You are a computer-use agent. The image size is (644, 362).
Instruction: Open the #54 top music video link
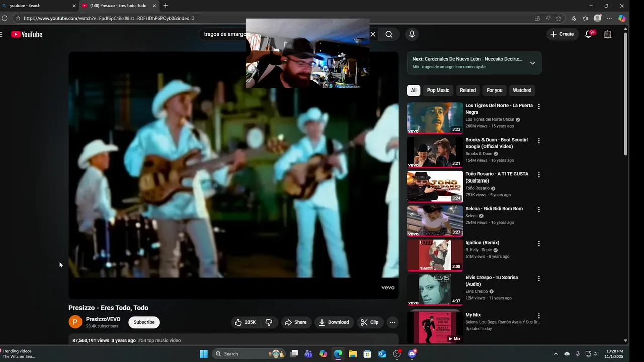(x=159, y=340)
